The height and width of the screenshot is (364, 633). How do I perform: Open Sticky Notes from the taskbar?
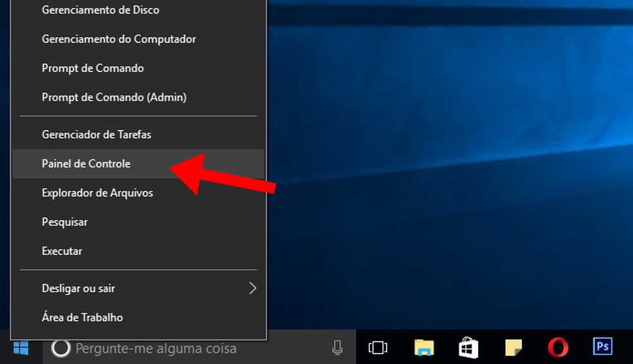513,347
